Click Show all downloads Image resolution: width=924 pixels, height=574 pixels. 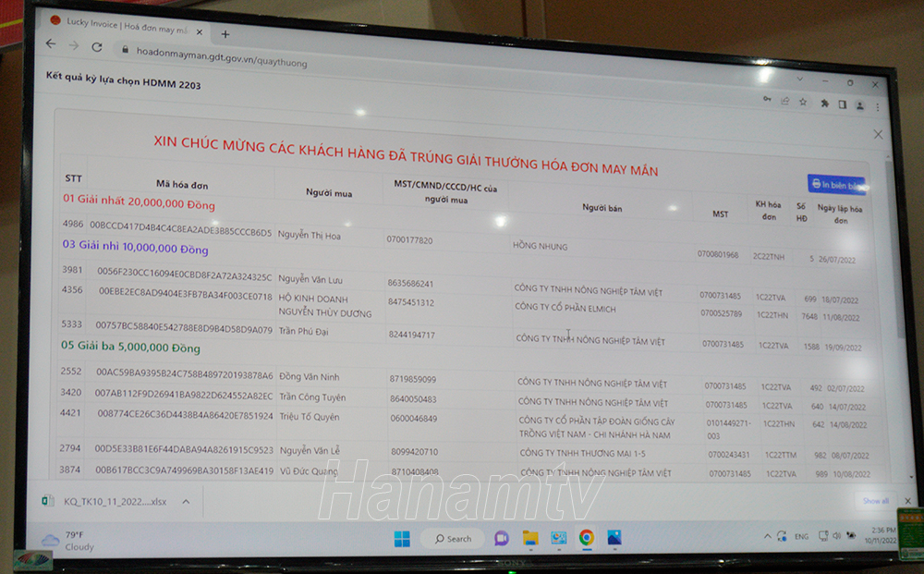[x=875, y=501]
